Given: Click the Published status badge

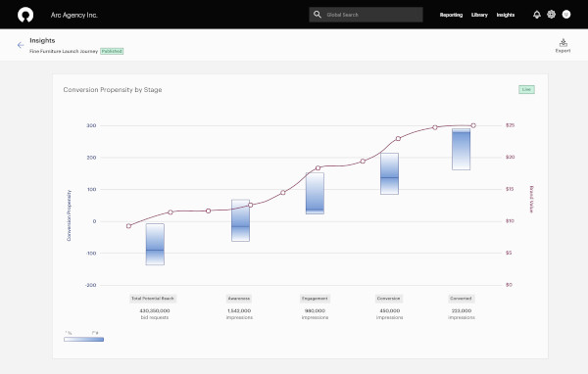Looking at the screenshot, I should [x=112, y=51].
